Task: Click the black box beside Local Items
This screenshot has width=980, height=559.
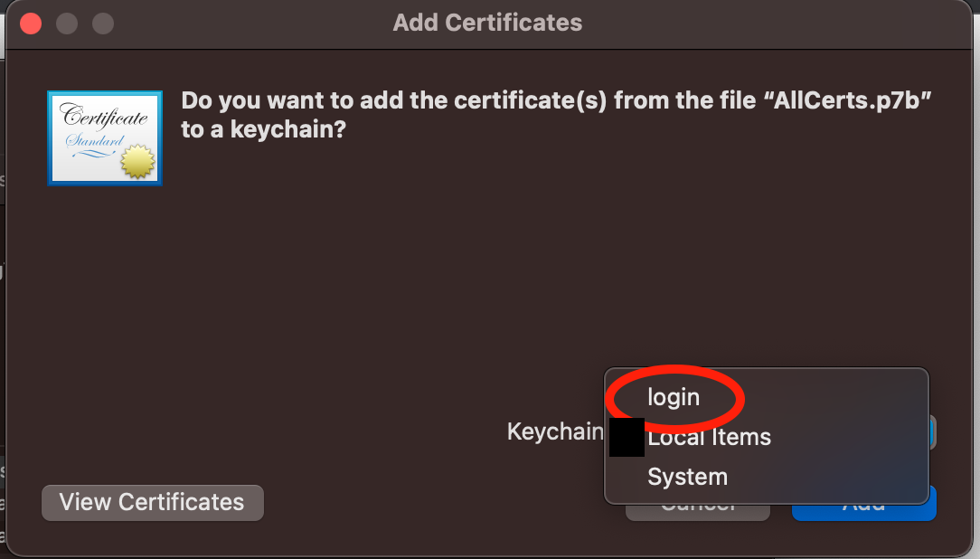Action: 627,437
